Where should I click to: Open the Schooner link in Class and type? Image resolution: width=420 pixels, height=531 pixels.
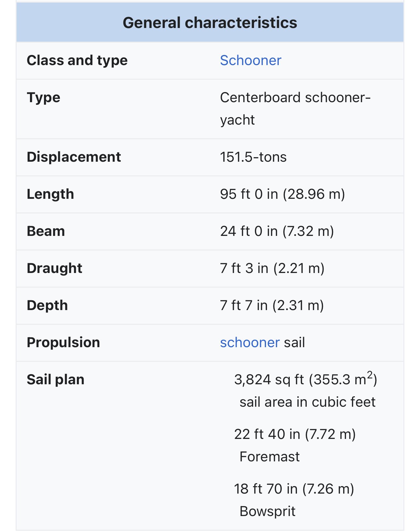pos(250,61)
